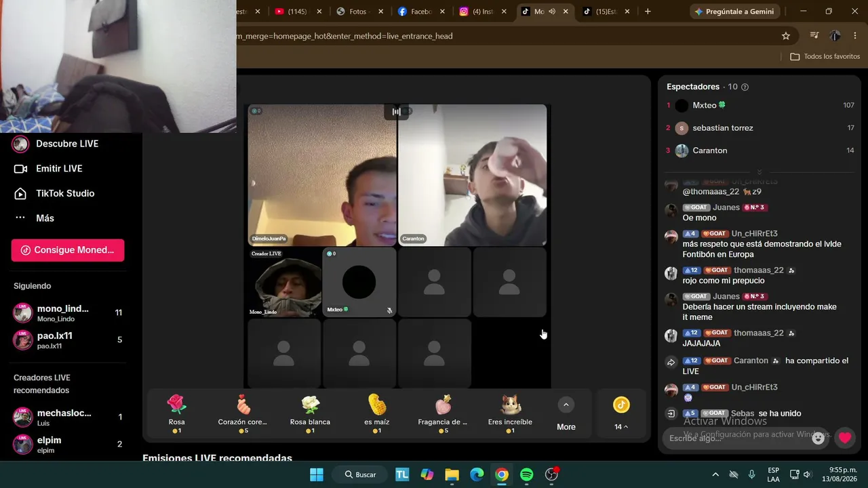This screenshot has width=868, height=488.
Task: Open viewer sebastian torrez in the spectators
Action: point(759,128)
